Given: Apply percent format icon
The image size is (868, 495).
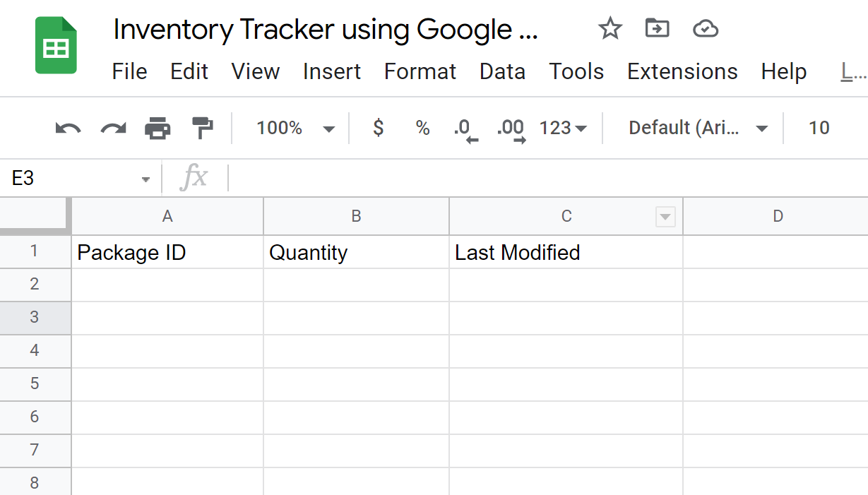Looking at the screenshot, I should (x=422, y=128).
